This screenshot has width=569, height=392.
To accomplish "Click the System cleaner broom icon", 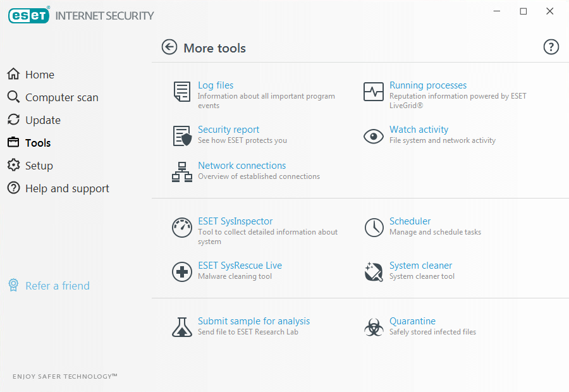I will pos(374,272).
